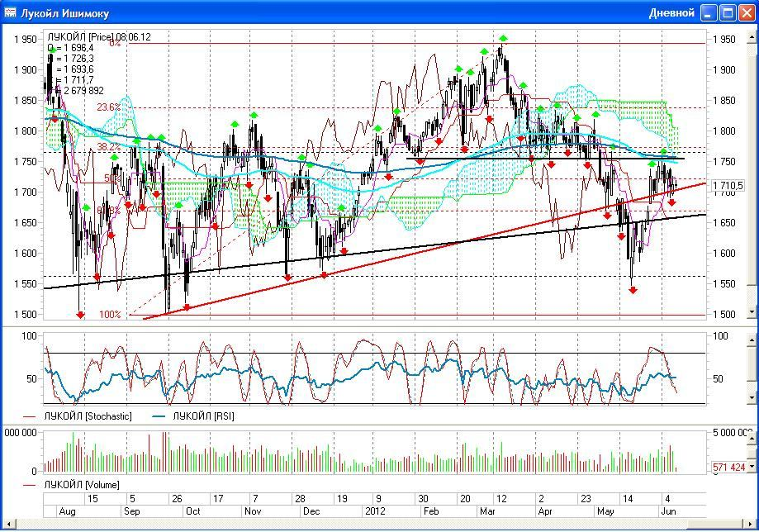
Task: Click the Лукойл Ишимоку window title
Action: click(64, 13)
